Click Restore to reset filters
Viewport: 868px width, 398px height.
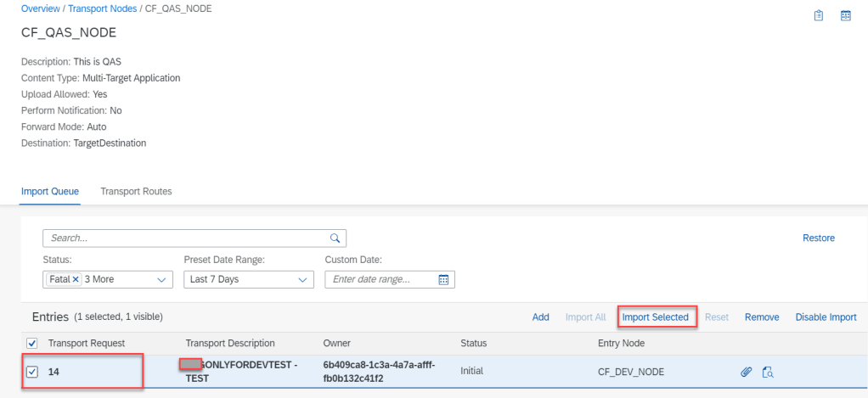(818, 238)
